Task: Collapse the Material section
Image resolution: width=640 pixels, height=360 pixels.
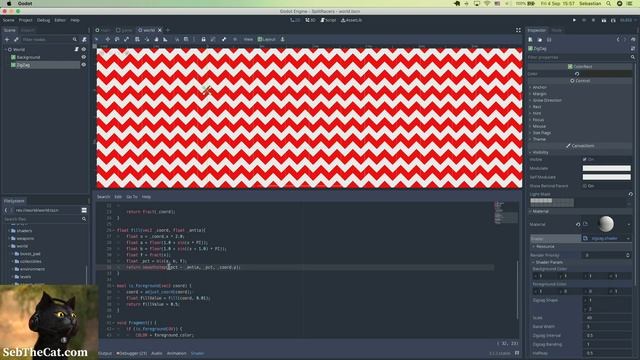Action: (x=540, y=211)
